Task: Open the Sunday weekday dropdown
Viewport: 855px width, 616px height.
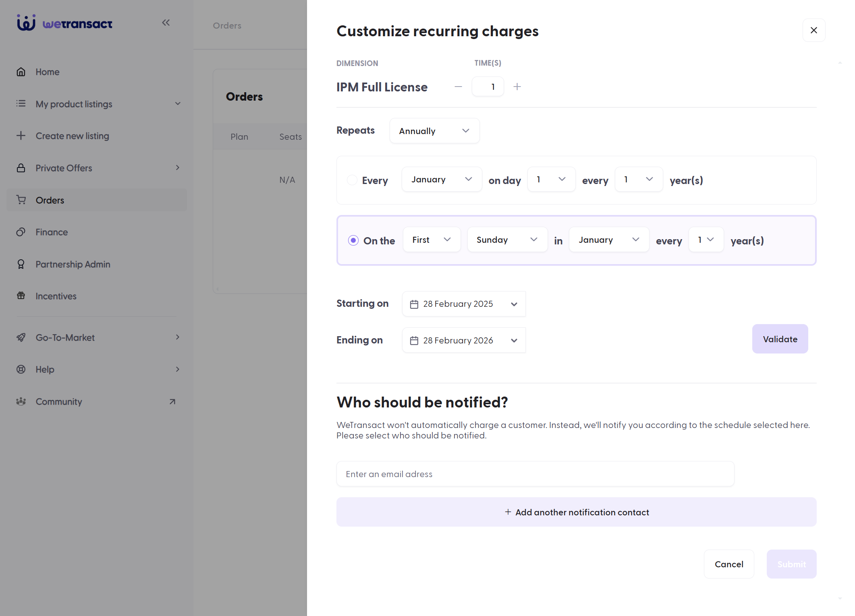Action: [507, 240]
